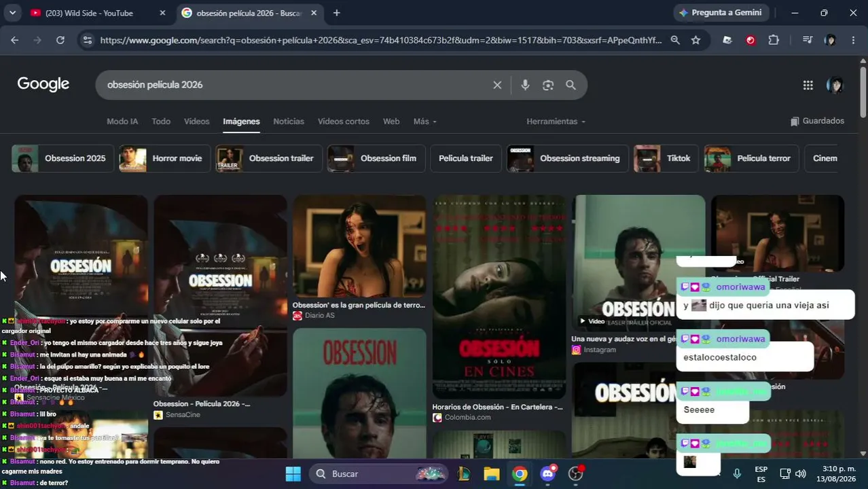Switch to Wild Side YouTube tab
Screen dimensions: 868x489
click(98, 13)
